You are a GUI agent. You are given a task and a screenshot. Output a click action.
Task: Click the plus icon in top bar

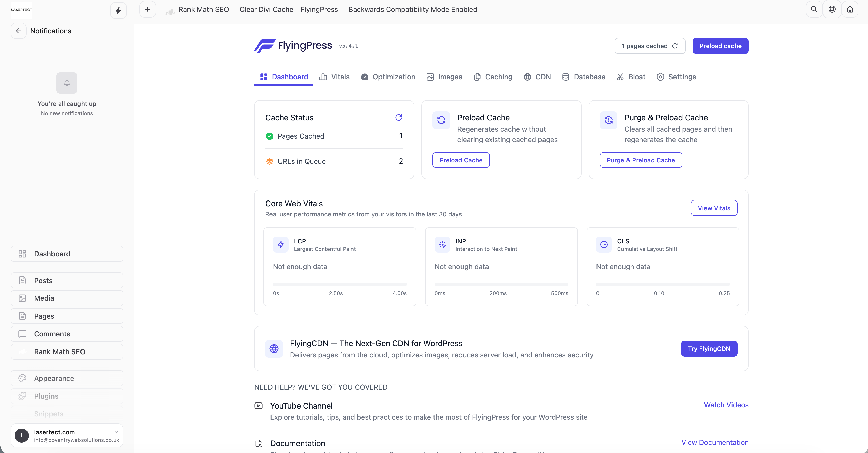pyautogui.click(x=148, y=9)
